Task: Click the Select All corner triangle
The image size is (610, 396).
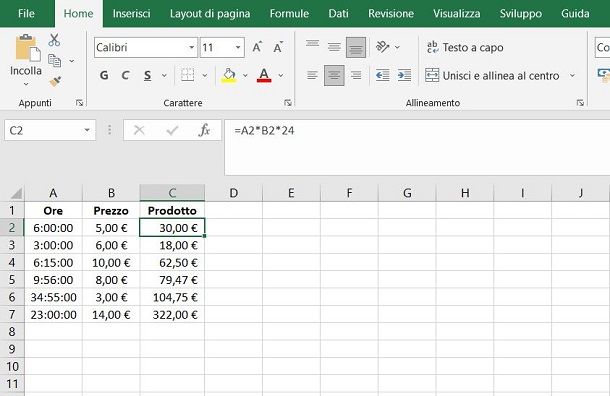Action: (16, 193)
